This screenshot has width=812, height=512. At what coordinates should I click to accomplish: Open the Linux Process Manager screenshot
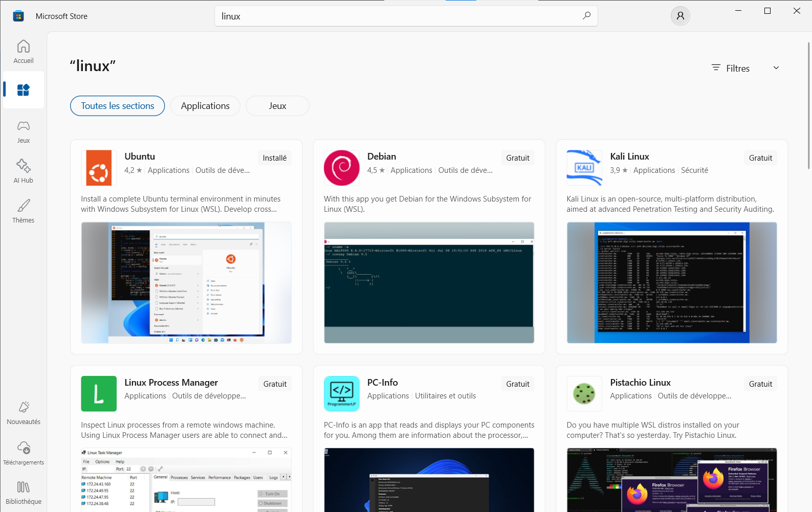pyautogui.click(x=186, y=480)
